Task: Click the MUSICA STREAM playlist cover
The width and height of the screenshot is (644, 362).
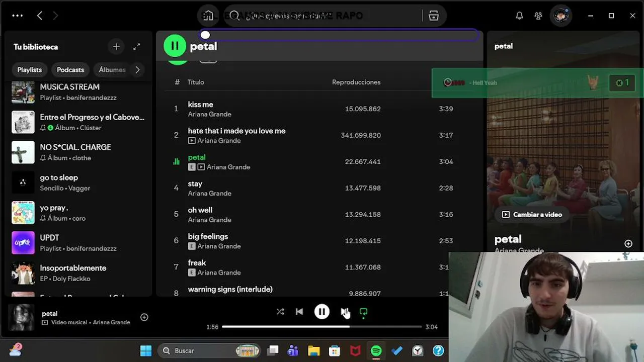Action: coord(23,92)
